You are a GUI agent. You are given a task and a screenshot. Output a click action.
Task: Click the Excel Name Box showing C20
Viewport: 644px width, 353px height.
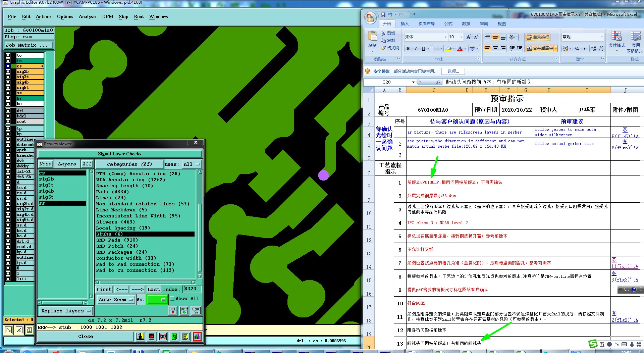pos(386,82)
